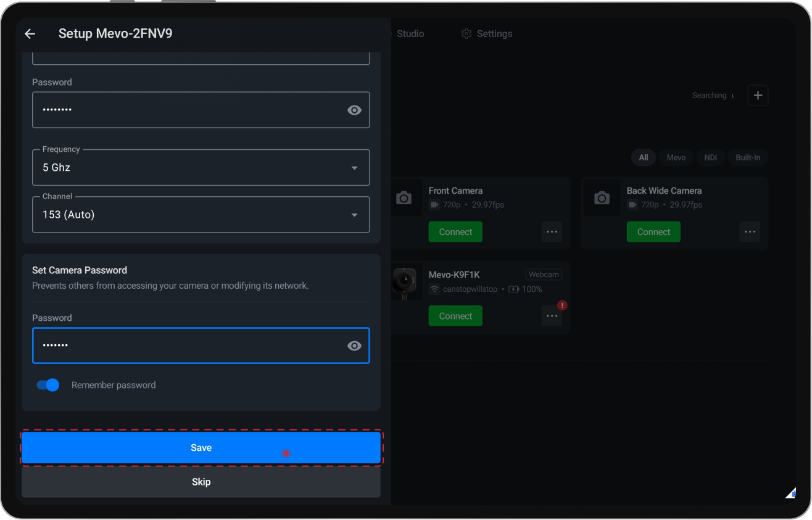The image size is (812, 520).
Task: Connect to the Front Camera
Action: click(455, 232)
